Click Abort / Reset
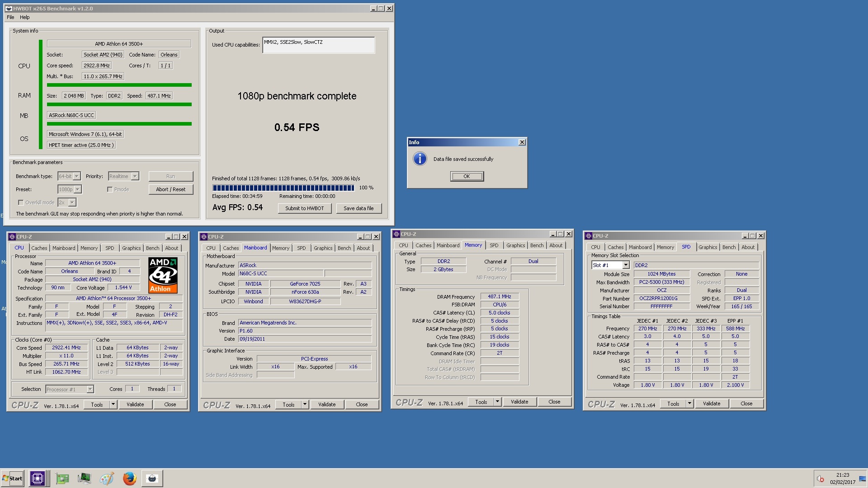This screenshot has width=868, height=488. pos(171,189)
